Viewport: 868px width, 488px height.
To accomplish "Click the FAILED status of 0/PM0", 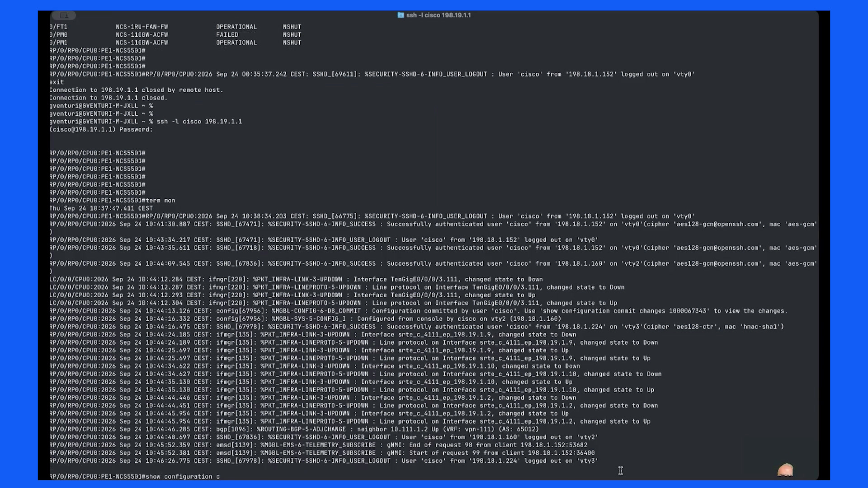I will (227, 35).
